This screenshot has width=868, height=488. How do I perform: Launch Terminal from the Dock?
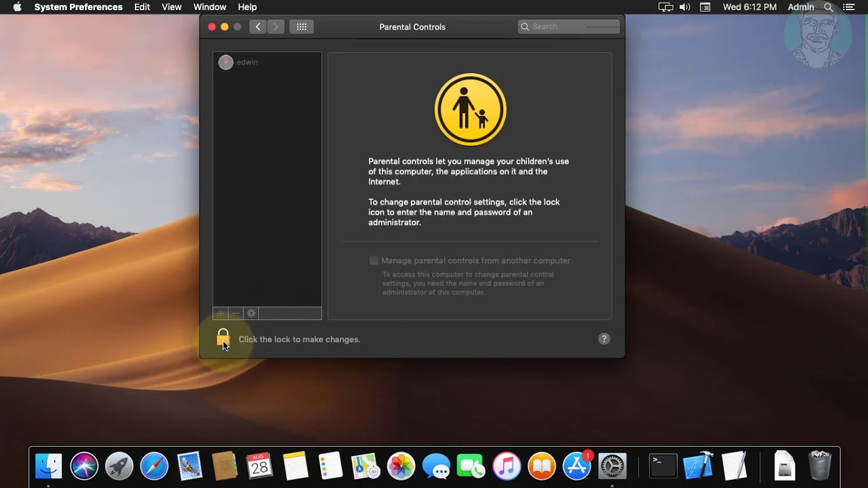click(x=663, y=466)
